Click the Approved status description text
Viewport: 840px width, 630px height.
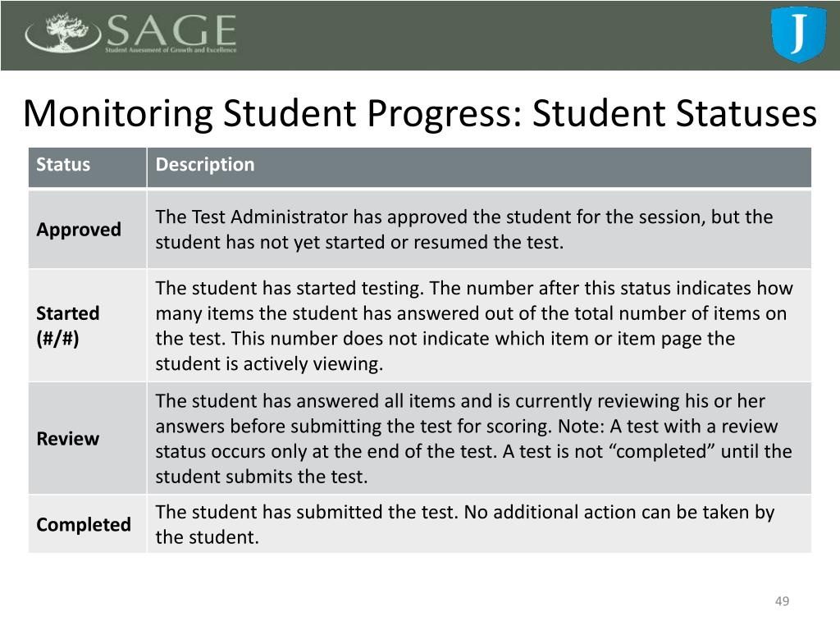(x=464, y=230)
